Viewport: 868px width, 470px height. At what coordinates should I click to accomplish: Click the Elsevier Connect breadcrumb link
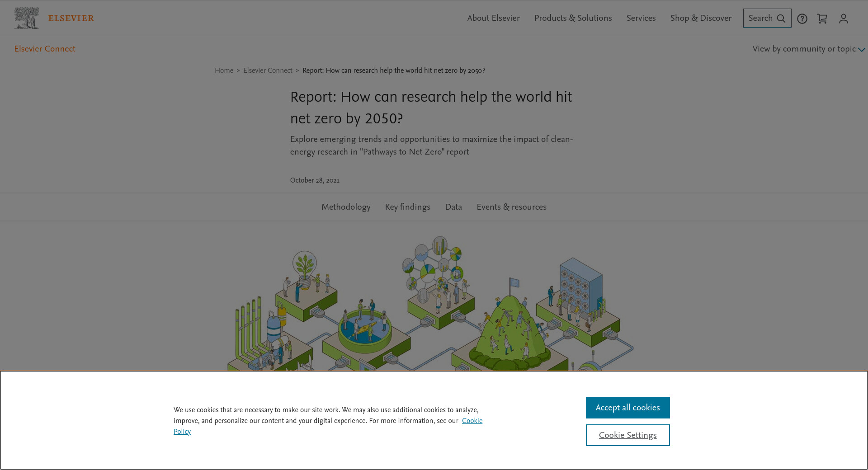(268, 70)
